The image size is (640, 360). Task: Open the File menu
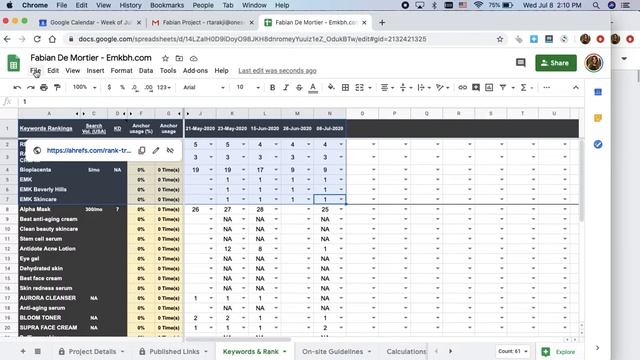point(35,71)
